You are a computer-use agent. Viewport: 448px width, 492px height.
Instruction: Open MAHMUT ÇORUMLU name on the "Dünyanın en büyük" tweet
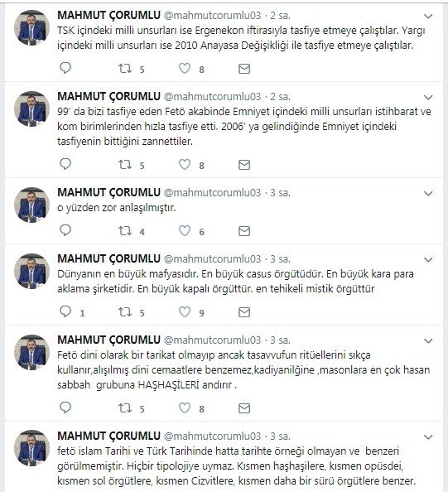(108, 259)
